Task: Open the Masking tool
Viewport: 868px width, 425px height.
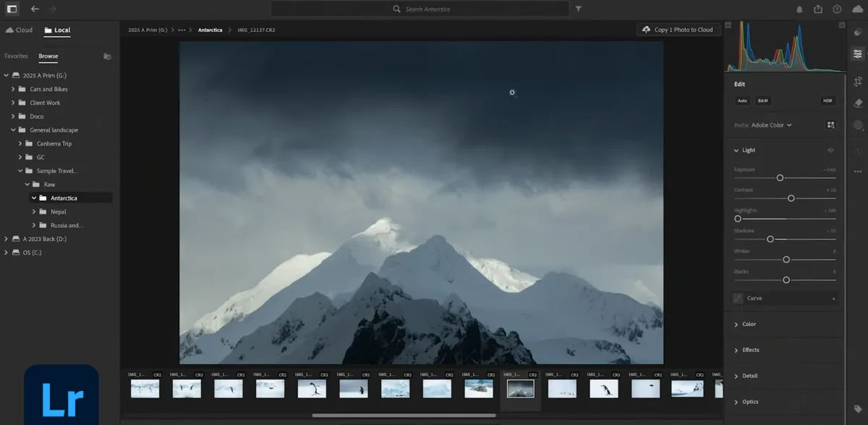Action: (857, 123)
